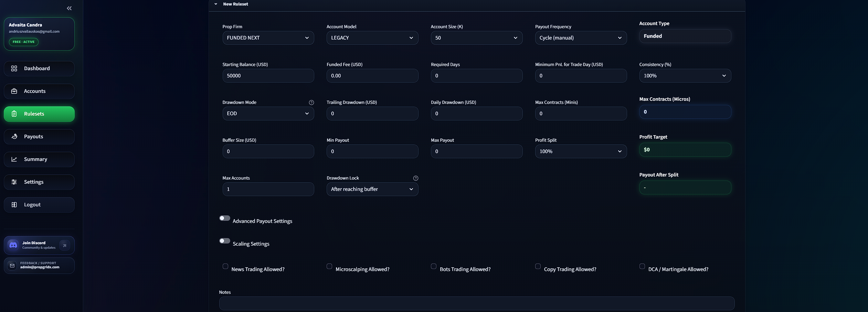The height and width of the screenshot is (312, 868).
Task: Click Profit Target $0 field
Action: tap(685, 150)
